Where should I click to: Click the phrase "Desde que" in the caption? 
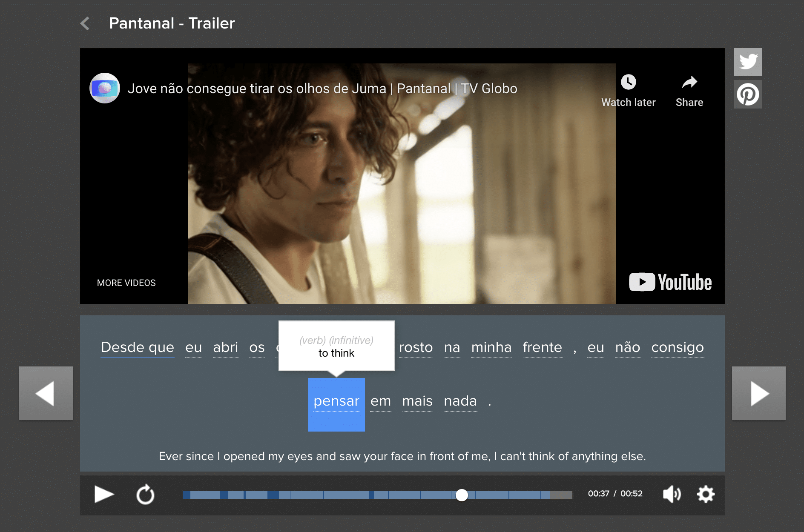(137, 347)
